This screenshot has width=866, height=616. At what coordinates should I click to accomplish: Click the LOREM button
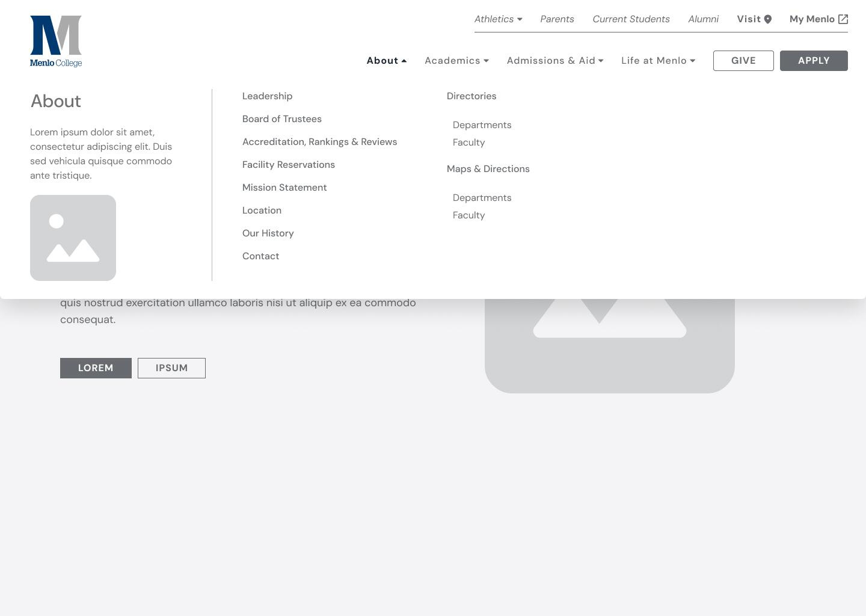96,368
